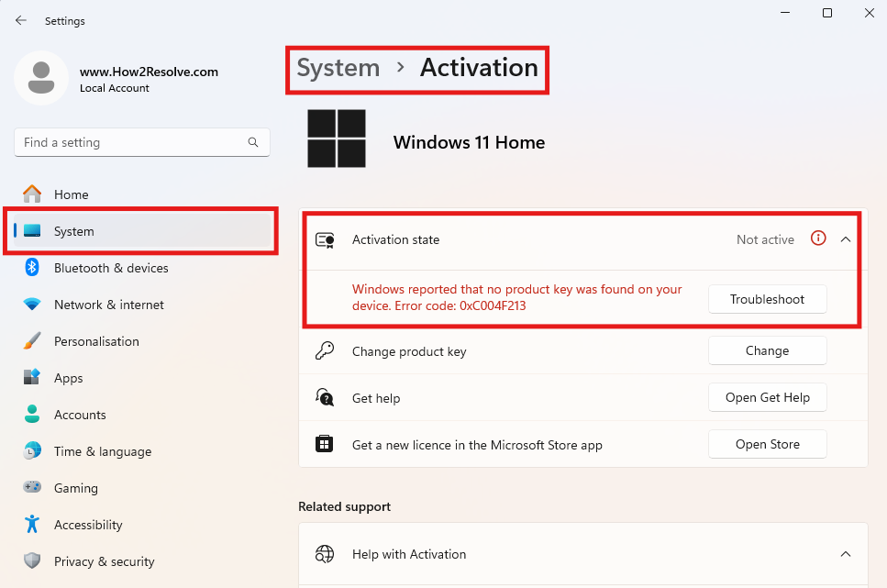Screen dimensions: 887x588
Task: Click the Open Get Help button
Action: coord(767,397)
